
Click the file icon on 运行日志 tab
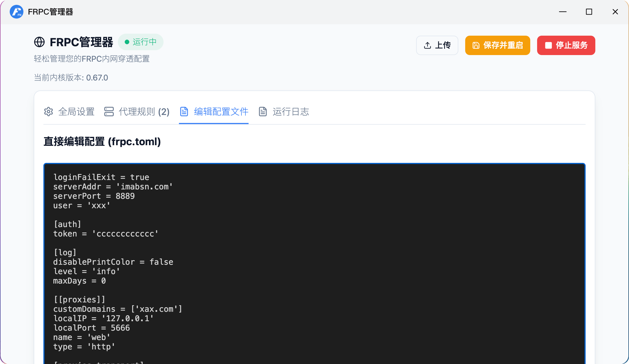[263, 112]
